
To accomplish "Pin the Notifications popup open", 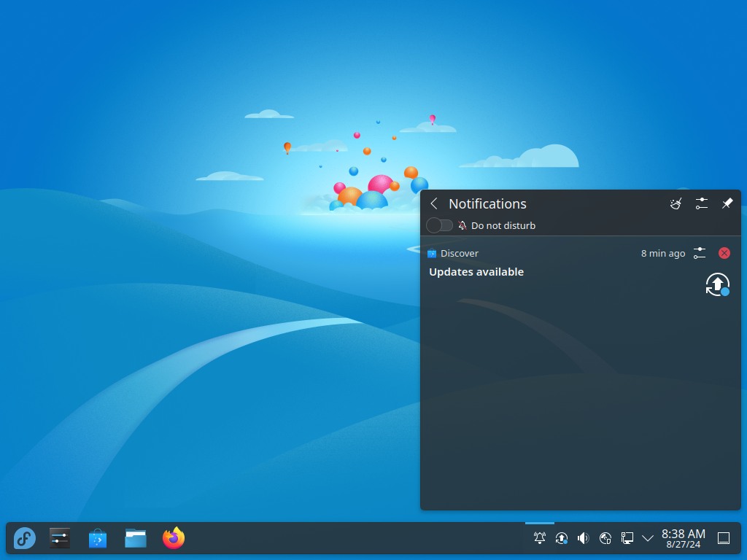I will [727, 204].
